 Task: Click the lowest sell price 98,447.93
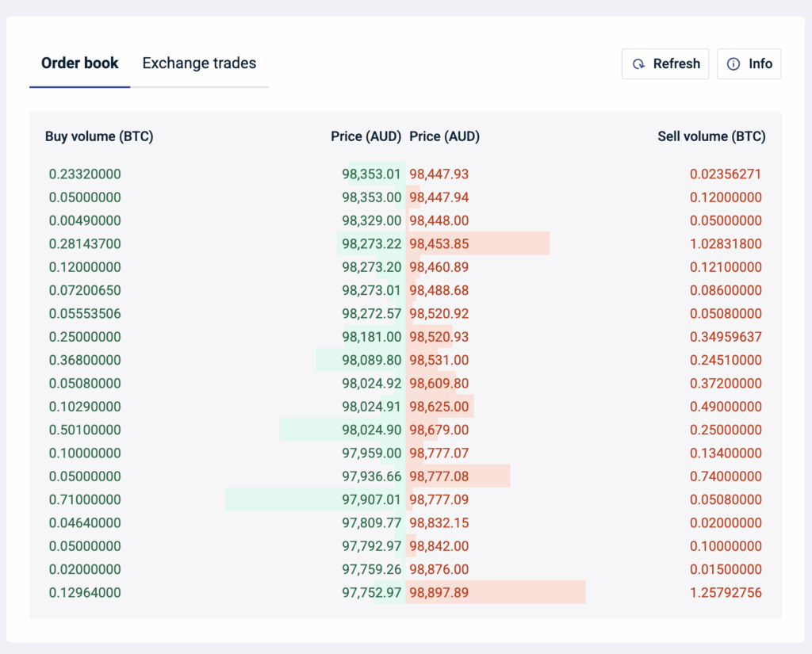[x=438, y=174]
